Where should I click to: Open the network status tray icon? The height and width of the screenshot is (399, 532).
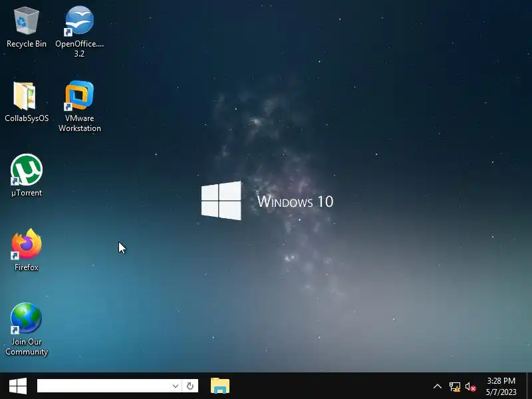455,386
